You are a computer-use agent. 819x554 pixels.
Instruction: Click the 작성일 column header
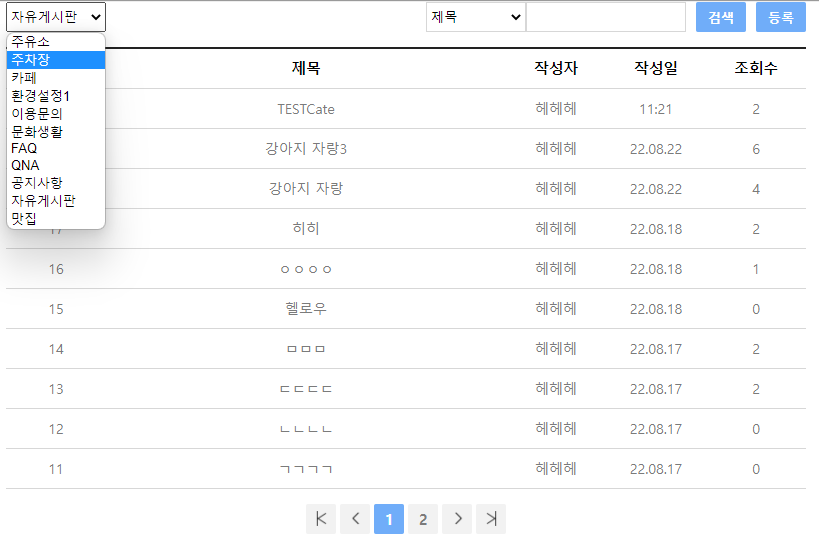click(656, 68)
